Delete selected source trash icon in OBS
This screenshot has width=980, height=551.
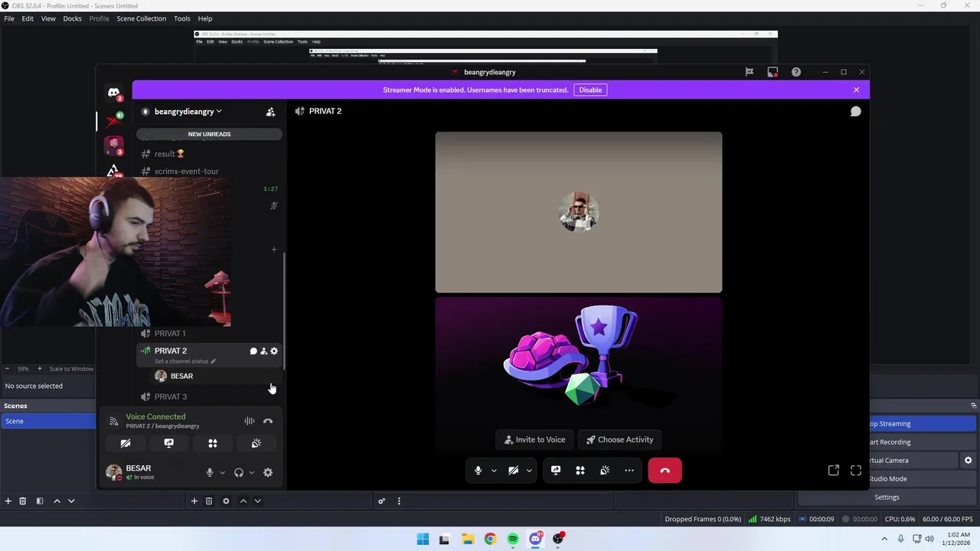209,501
